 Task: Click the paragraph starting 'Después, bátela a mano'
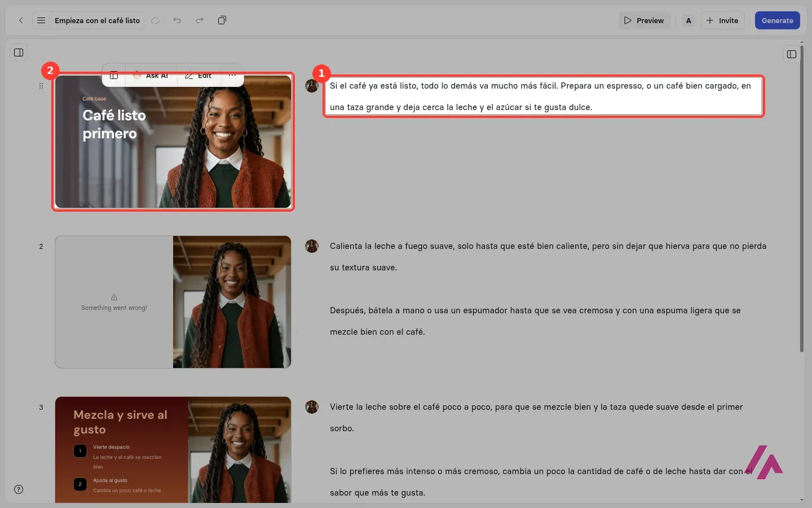click(x=535, y=321)
